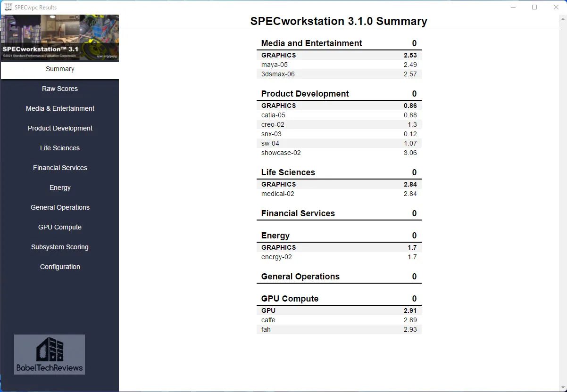Minimize the SPECwpc Results window
Viewport: 567px width, 392px height.
pyautogui.click(x=513, y=7)
